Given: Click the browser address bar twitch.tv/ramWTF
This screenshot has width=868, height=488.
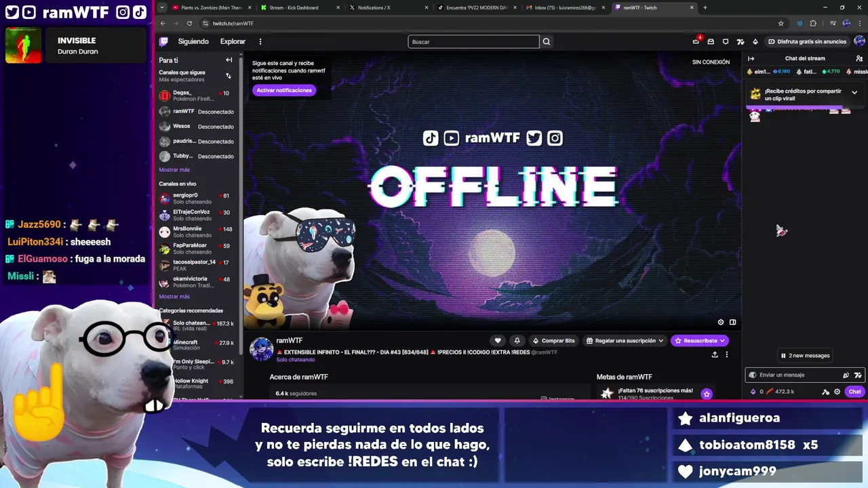Looking at the screenshot, I should pos(495,23).
